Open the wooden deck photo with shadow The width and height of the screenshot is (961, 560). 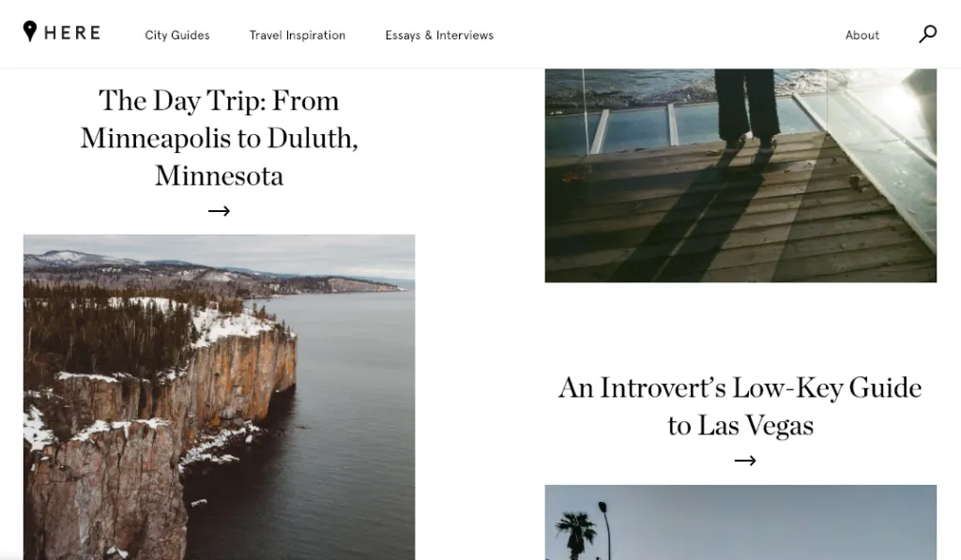(740, 175)
